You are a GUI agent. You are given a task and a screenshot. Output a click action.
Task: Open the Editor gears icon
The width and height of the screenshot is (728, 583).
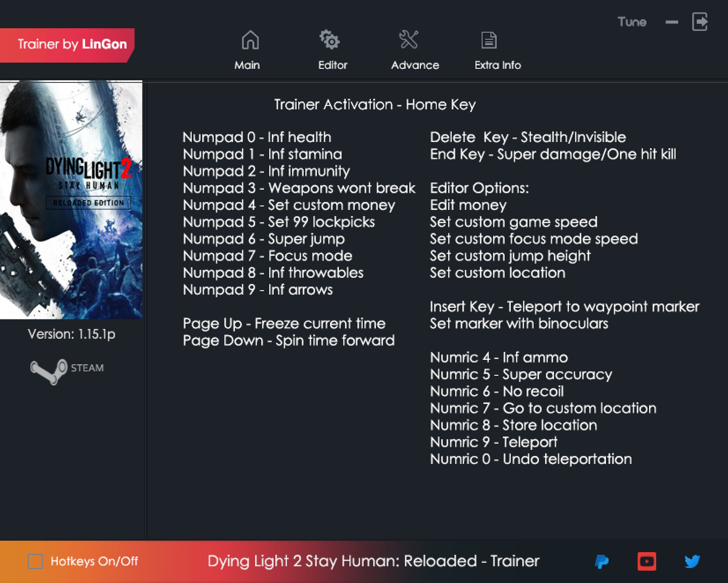[330, 40]
